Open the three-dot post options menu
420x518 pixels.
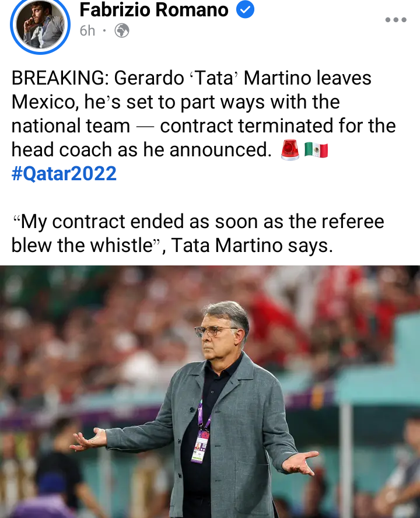tap(395, 20)
